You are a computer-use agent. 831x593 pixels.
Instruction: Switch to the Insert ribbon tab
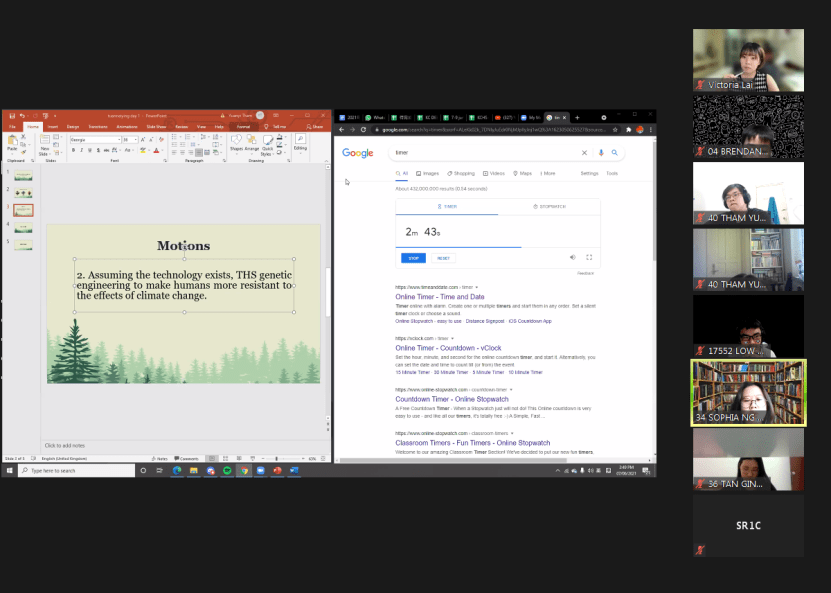52,127
